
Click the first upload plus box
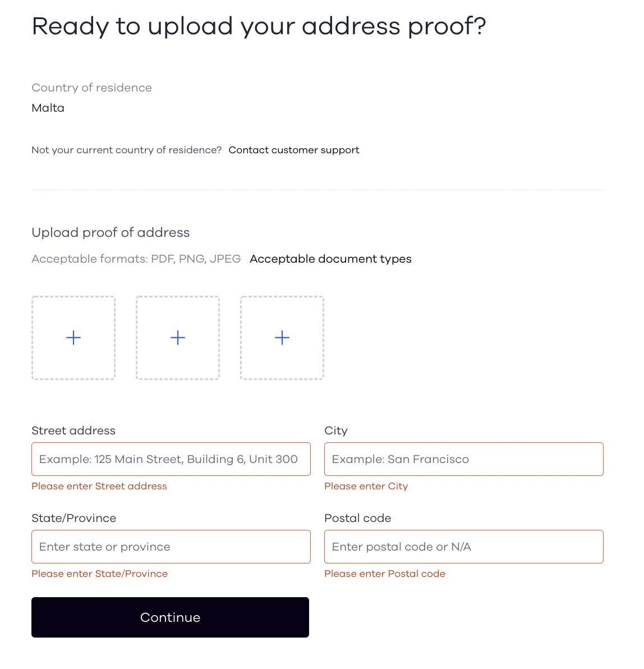(73, 338)
